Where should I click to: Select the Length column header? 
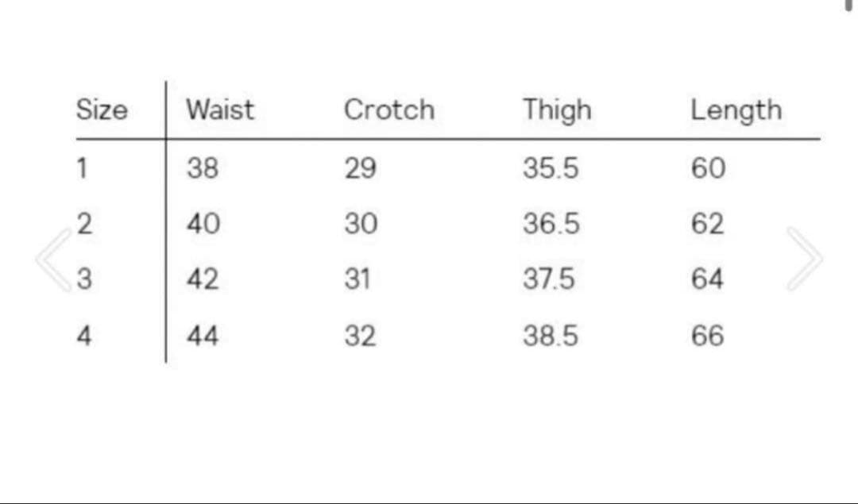pos(736,110)
